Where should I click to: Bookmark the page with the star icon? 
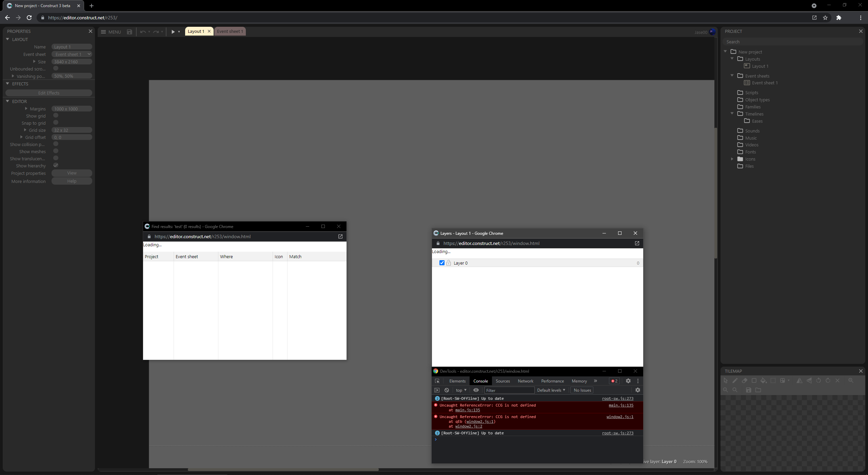(x=825, y=18)
